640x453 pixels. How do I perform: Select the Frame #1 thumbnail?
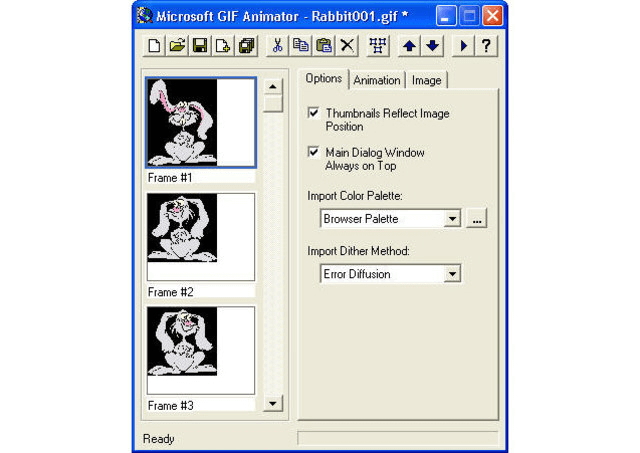tap(201, 122)
